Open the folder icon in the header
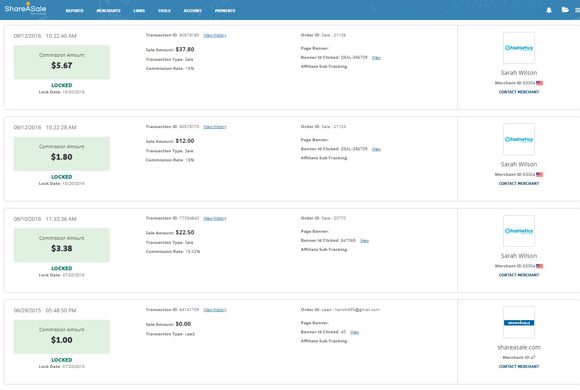This screenshot has width=580, height=390. [565, 10]
